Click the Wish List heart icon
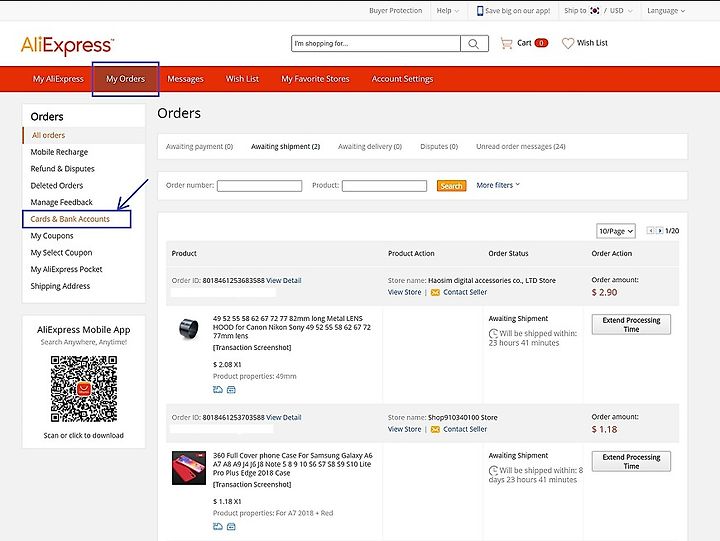 click(x=568, y=43)
